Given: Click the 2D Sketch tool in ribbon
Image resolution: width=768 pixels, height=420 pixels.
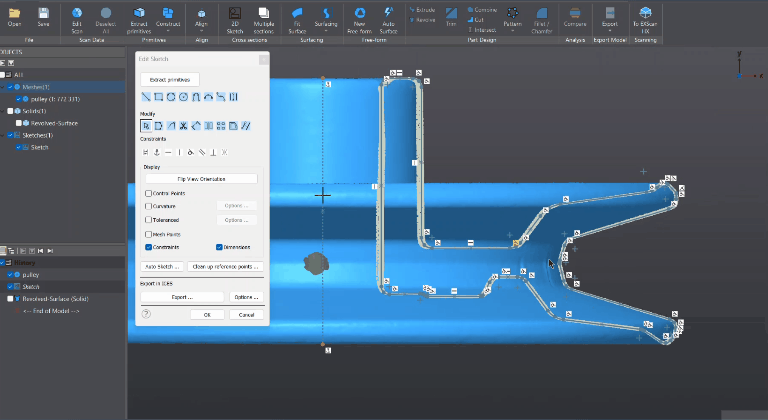Looking at the screenshot, I should pos(236,15).
